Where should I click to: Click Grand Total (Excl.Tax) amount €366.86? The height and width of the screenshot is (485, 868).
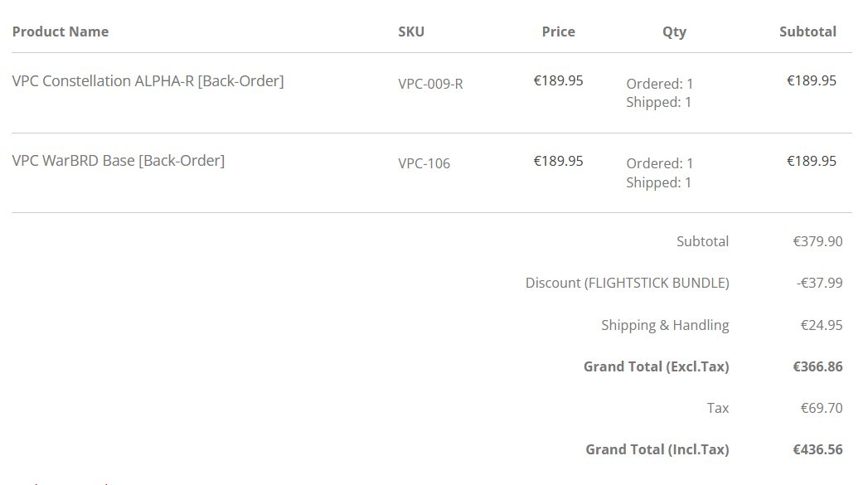coord(817,366)
